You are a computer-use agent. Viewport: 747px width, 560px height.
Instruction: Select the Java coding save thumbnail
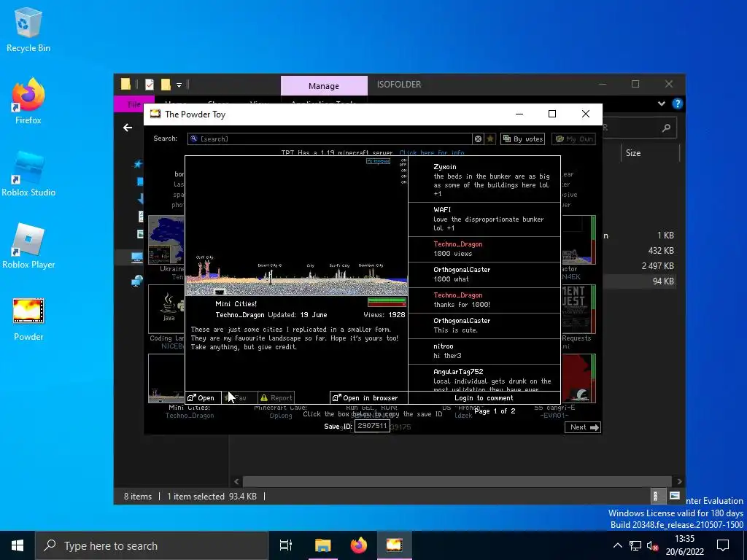point(166,309)
